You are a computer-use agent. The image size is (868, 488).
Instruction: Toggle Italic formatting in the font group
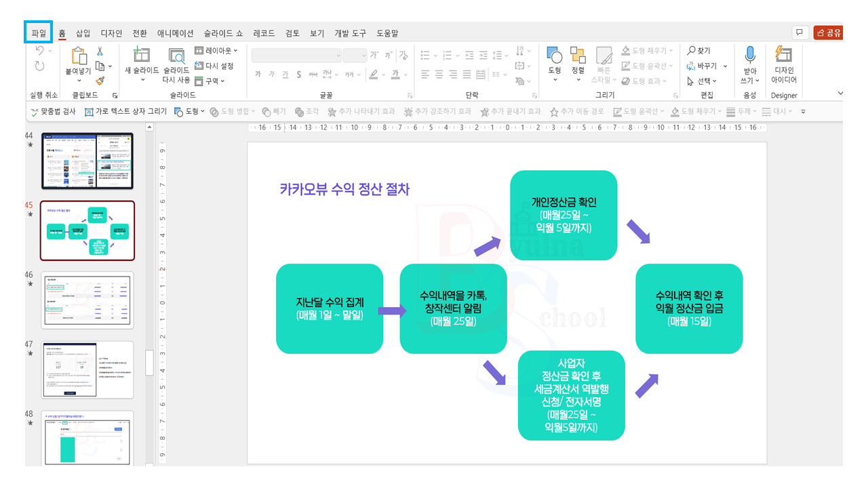point(271,74)
